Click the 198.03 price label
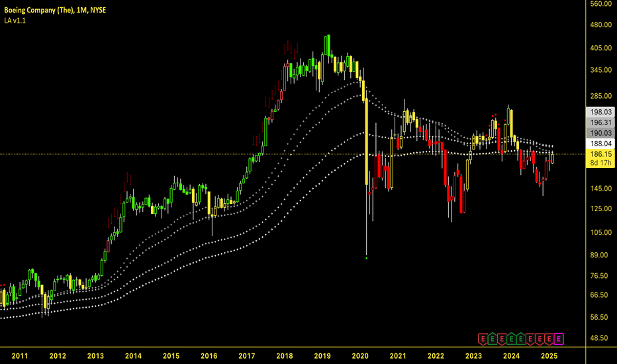The height and width of the screenshot is (364, 617). (x=600, y=112)
